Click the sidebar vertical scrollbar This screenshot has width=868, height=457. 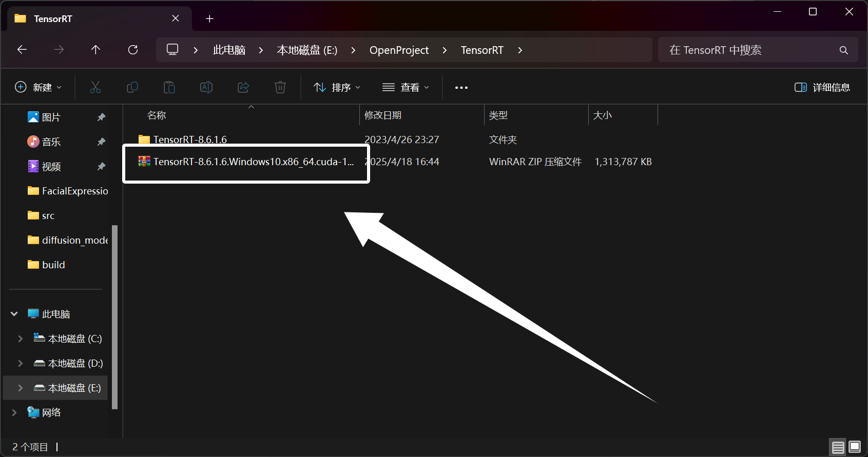115,317
